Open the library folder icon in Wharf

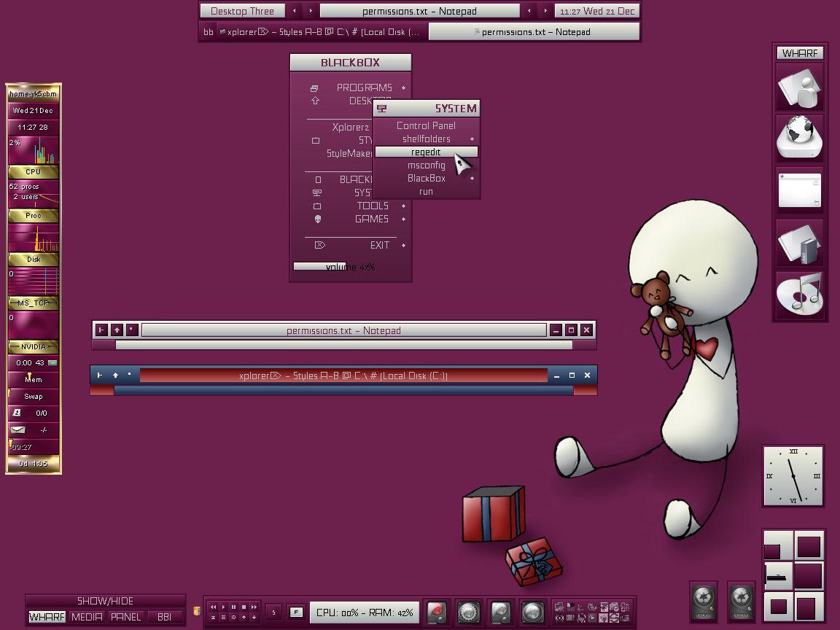pyautogui.click(x=800, y=243)
